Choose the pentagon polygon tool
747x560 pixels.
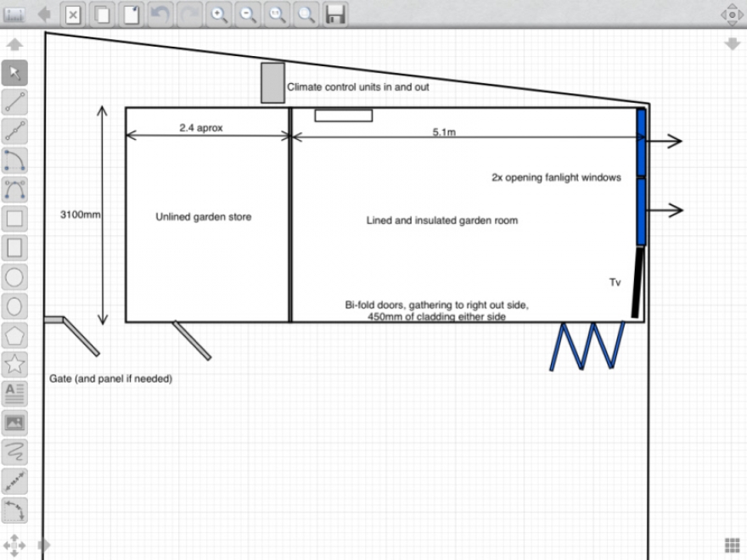pos(15,334)
